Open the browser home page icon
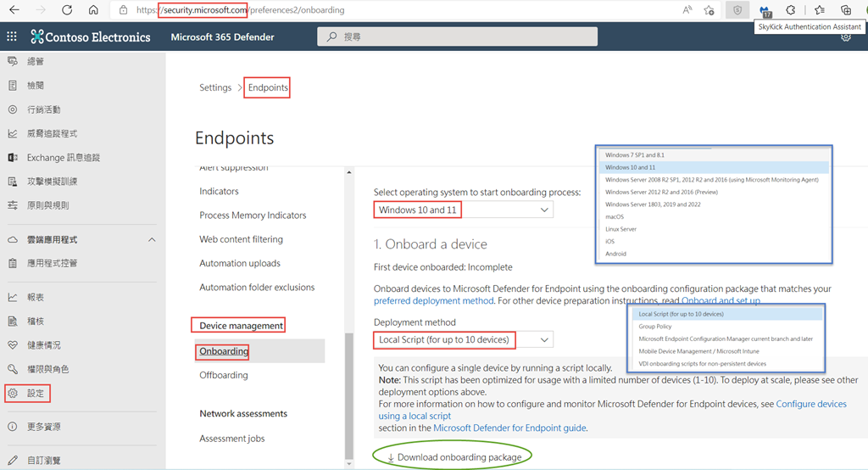This screenshot has width=868, height=470. pos(93,10)
